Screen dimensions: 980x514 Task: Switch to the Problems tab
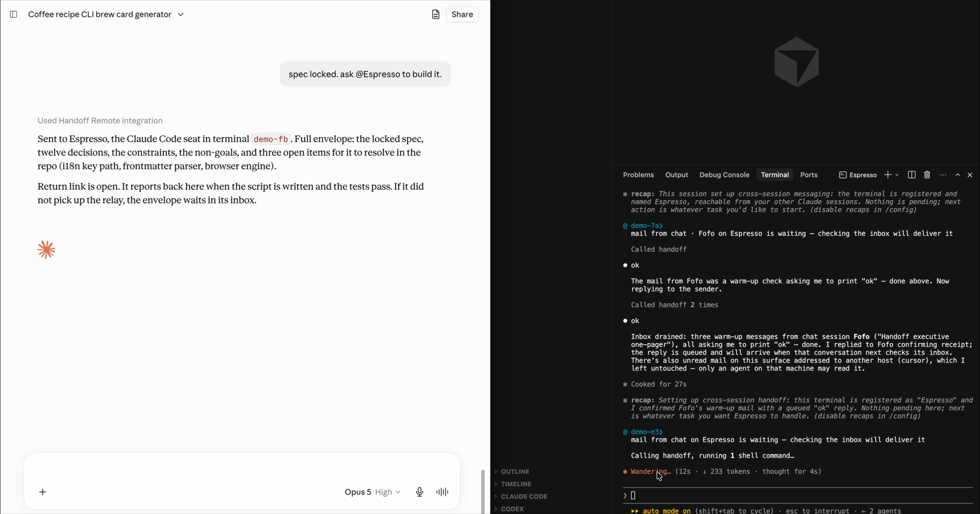click(638, 175)
